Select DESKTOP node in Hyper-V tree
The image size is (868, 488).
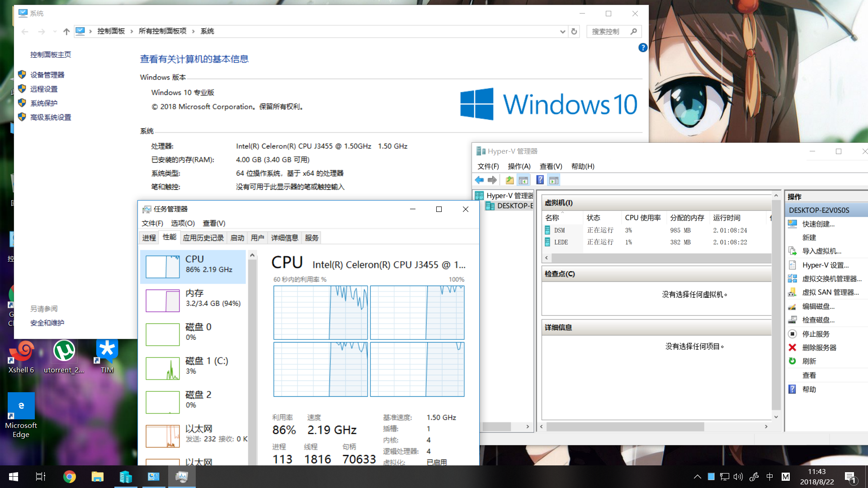[509, 206]
